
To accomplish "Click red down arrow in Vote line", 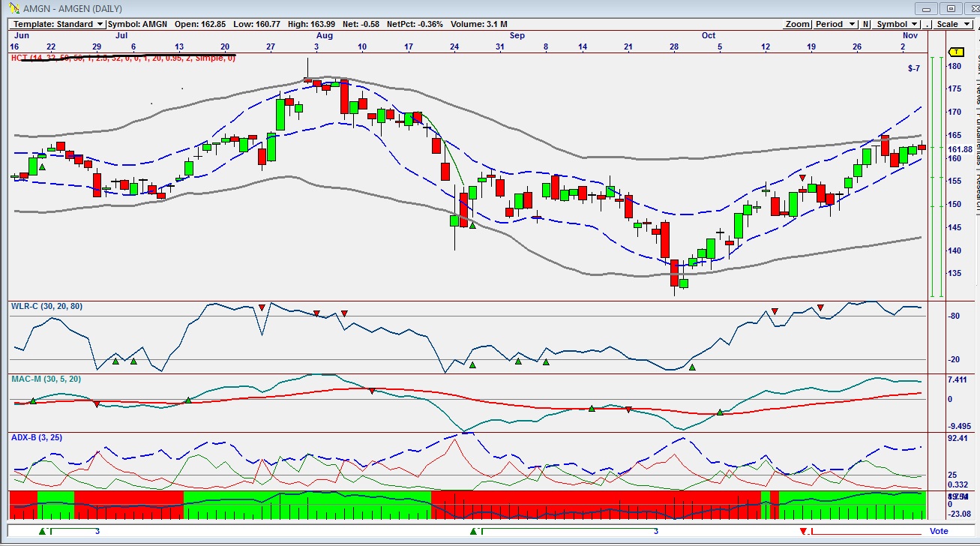I will point(803,532).
